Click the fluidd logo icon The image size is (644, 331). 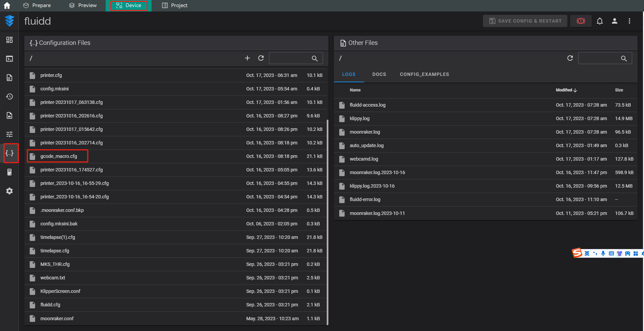[9, 21]
